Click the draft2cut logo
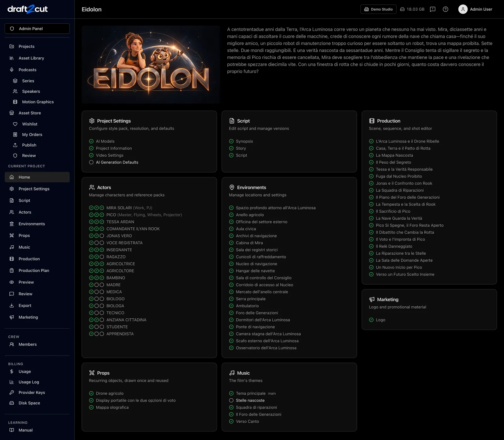 28,9
